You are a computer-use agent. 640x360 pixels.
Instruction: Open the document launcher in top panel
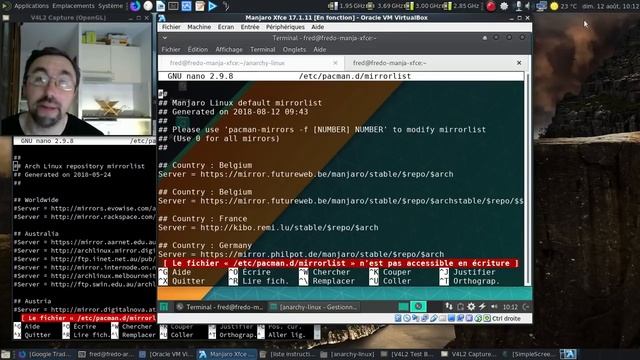pyautogui.click(x=161, y=6)
